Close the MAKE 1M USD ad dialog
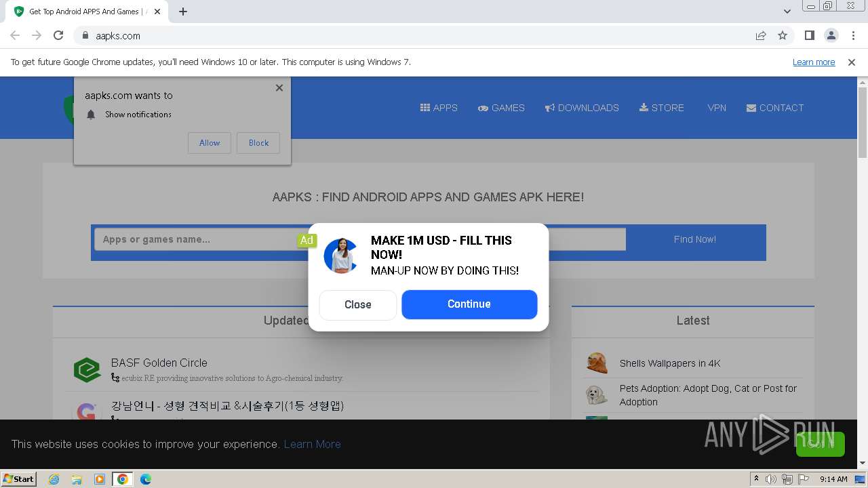Viewport: 868px width, 488px height. point(357,305)
